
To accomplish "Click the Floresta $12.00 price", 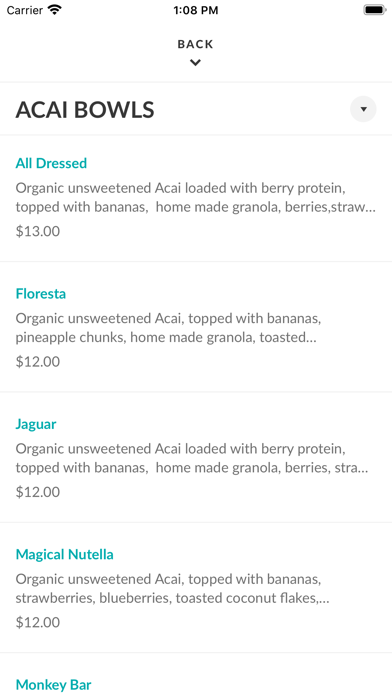I will coord(38,362).
